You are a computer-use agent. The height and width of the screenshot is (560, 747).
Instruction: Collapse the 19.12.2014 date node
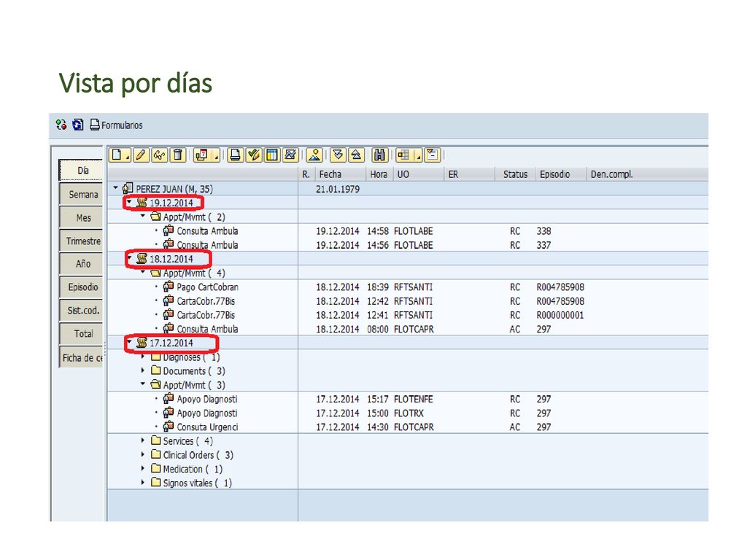pyautogui.click(x=129, y=202)
